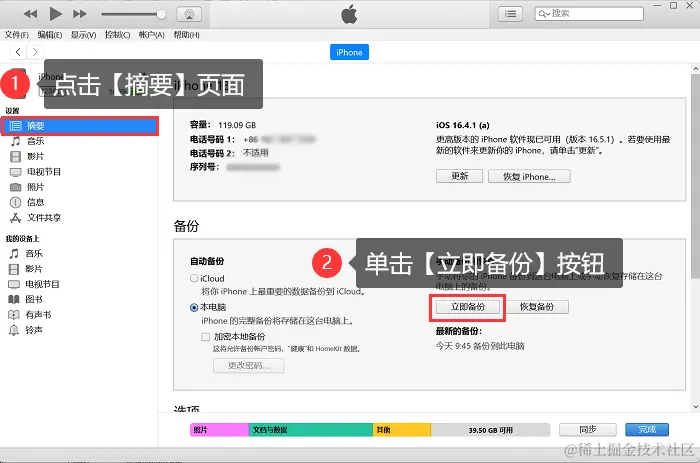Click the blue 完成 button
Screen dimensions: 700x463
(647, 430)
